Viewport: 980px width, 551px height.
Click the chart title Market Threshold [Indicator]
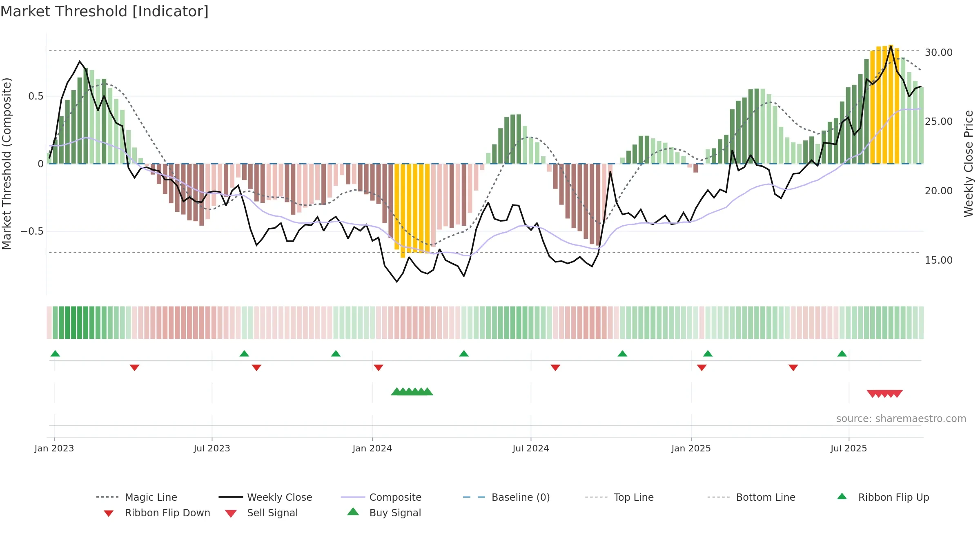click(105, 11)
